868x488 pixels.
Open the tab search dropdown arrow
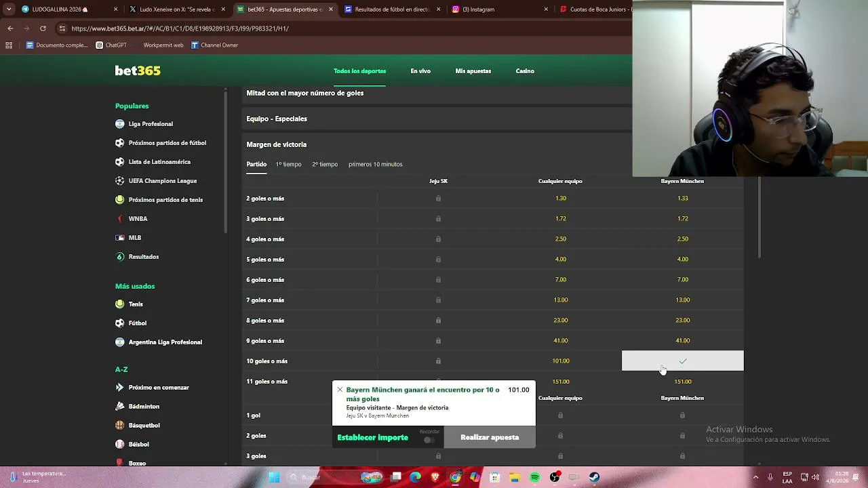(9, 9)
